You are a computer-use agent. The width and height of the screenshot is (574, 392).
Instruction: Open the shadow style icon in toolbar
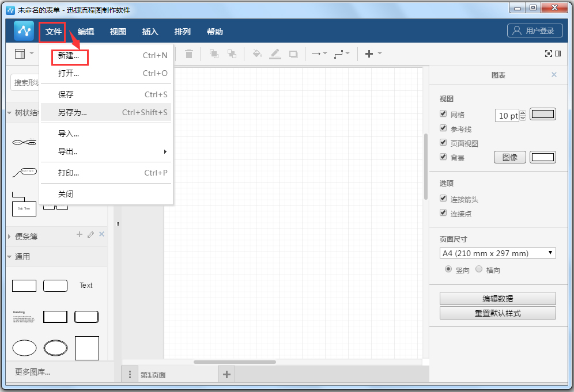(x=293, y=54)
